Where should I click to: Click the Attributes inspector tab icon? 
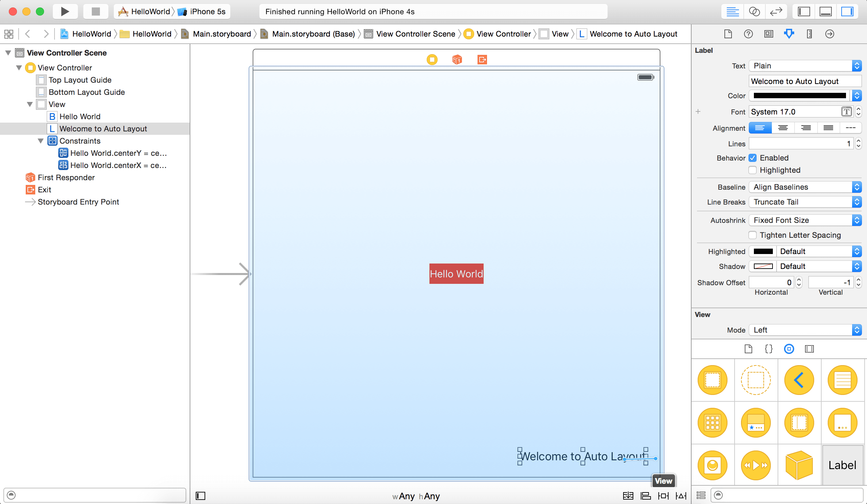click(x=788, y=34)
